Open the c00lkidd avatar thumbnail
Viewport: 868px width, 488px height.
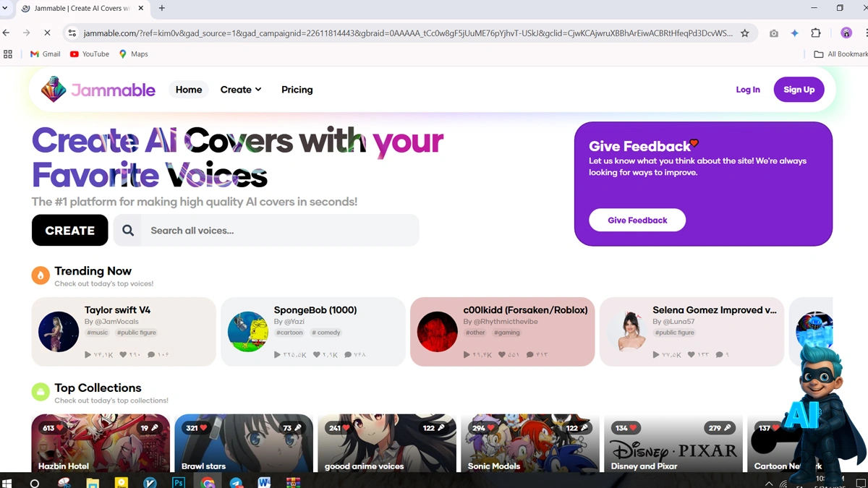[x=438, y=332]
